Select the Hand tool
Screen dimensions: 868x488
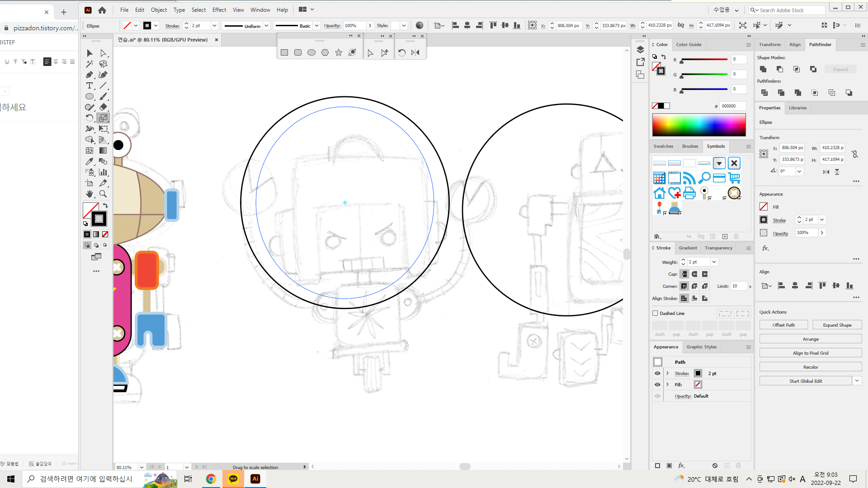point(90,194)
